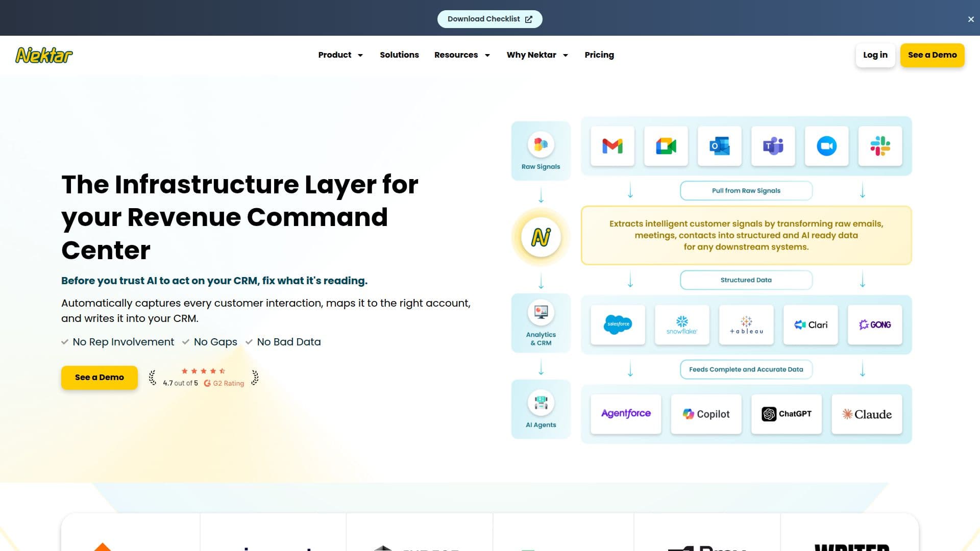Click the Copilot logo tile
The height and width of the screenshot is (551, 980).
(x=706, y=414)
